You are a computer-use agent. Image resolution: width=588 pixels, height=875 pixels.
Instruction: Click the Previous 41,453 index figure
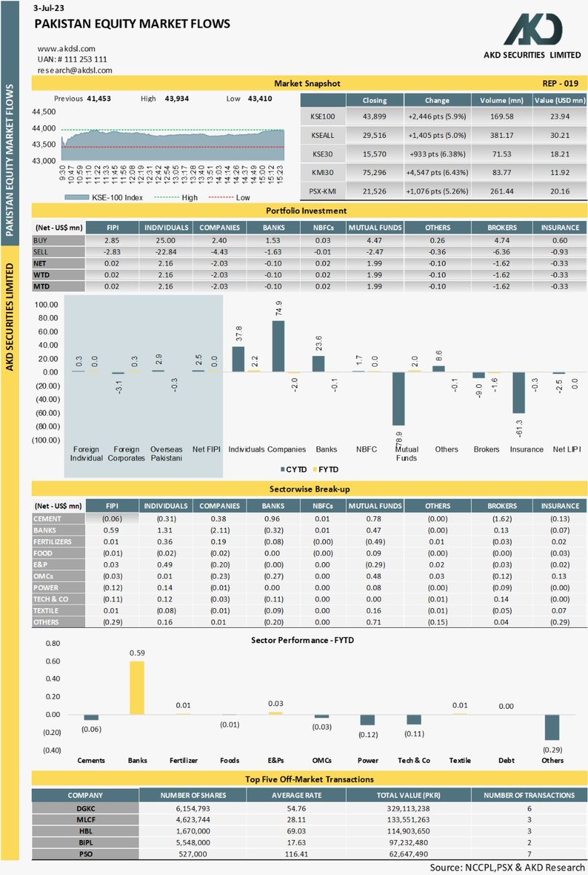click(x=82, y=98)
